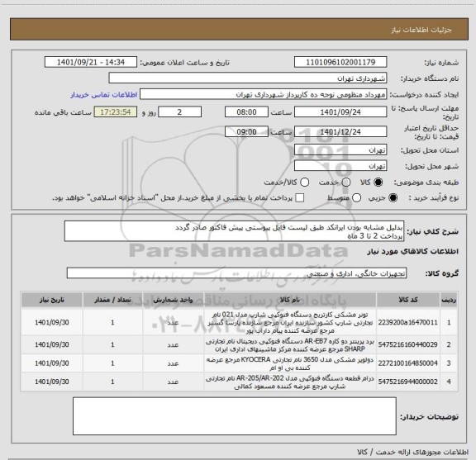Open the اطلاعات تماس خریدار link
476x460 pixels.
tap(104, 95)
